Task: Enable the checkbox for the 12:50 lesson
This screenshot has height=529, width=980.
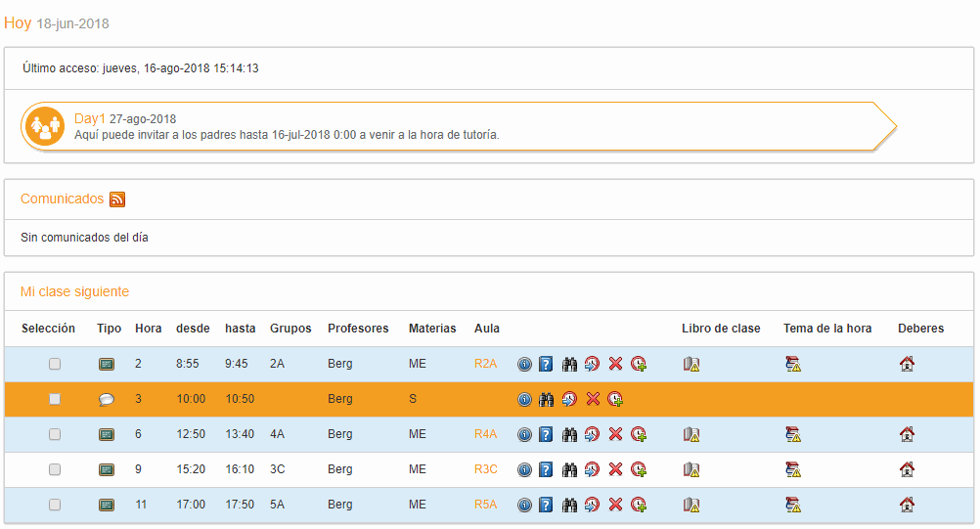Action: coord(55,434)
